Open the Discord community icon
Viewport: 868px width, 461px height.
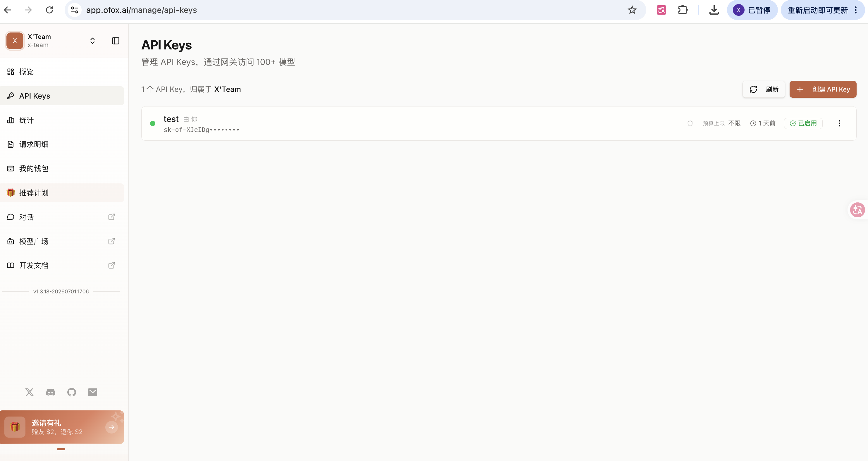pyautogui.click(x=51, y=392)
